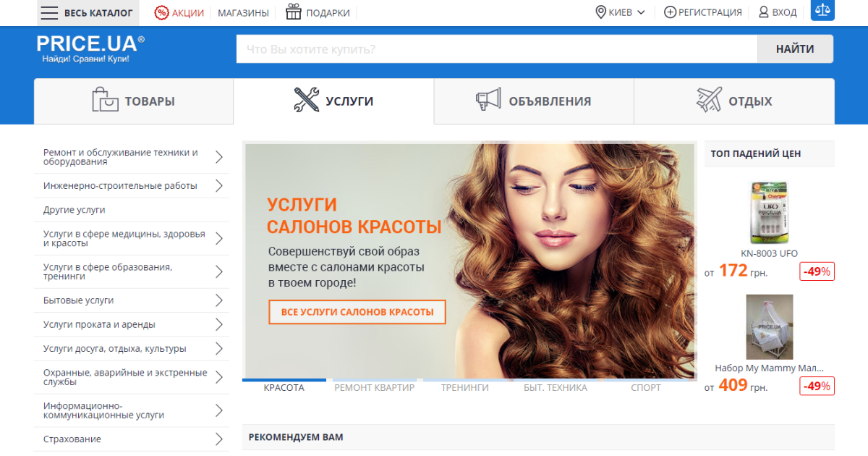Open the compare scales icon

[x=822, y=10]
